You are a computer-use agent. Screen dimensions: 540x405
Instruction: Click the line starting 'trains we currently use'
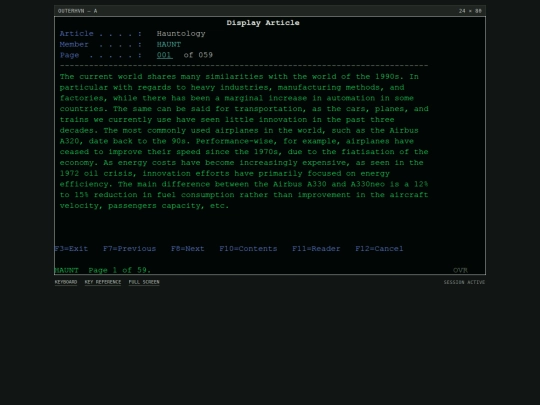pos(227,120)
